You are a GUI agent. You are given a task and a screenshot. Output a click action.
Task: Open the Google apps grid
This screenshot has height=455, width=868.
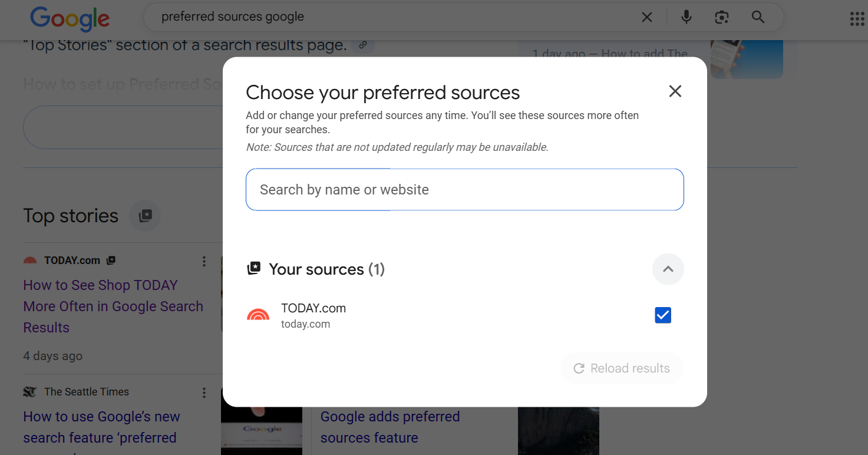pyautogui.click(x=857, y=19)
